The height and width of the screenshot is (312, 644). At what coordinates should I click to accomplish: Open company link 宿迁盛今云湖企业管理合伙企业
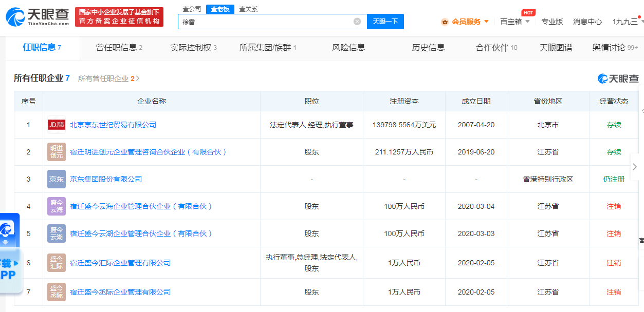(141, 233)
